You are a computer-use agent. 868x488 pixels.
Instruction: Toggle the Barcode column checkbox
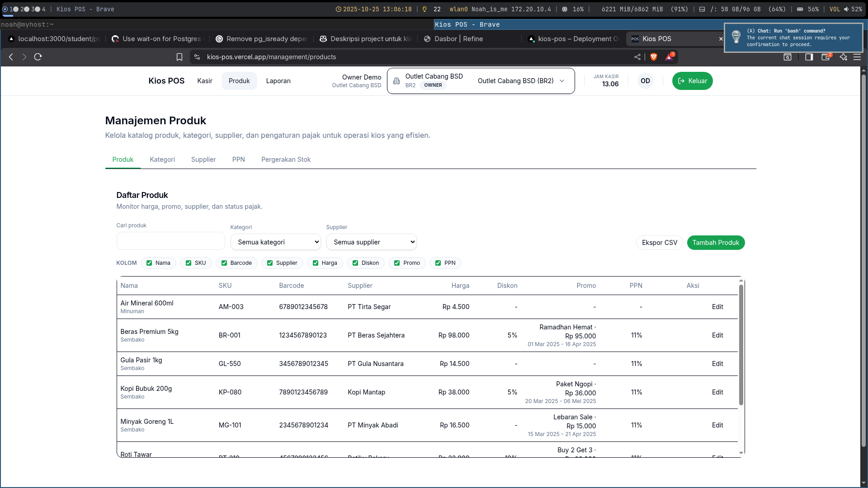(x=224, y=263)
